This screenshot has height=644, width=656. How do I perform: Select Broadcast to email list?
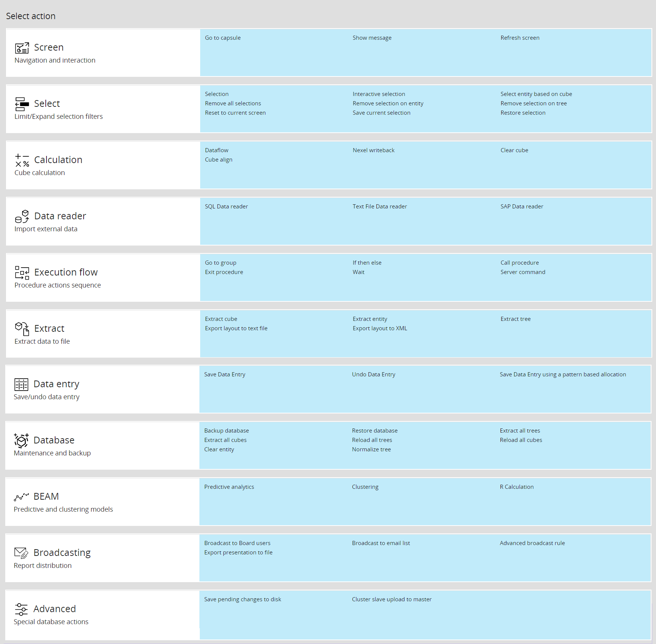point(381,543)
